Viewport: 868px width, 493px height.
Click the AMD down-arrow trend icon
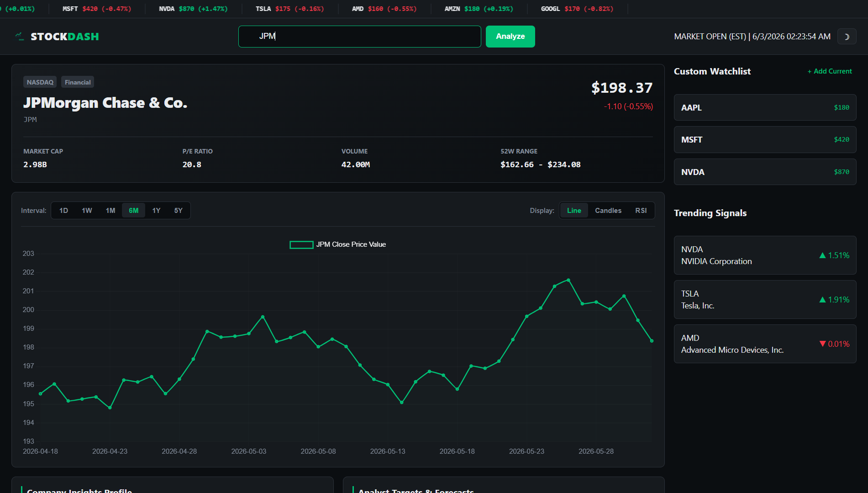click(822, 344)
